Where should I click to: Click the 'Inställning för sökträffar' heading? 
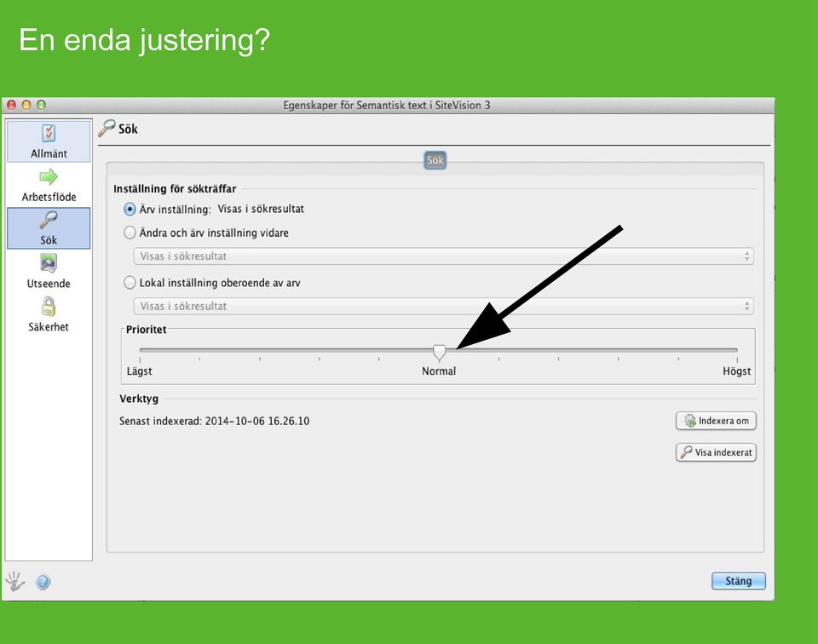click(175, 189)
